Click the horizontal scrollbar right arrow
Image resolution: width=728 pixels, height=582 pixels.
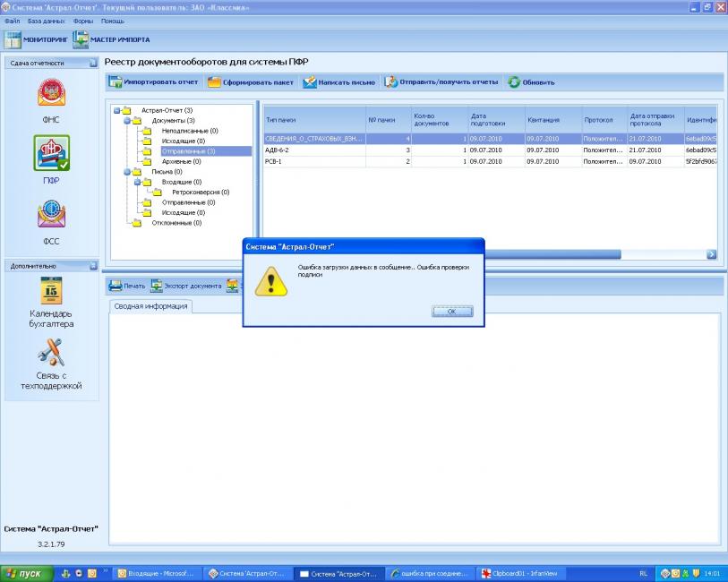pyautogui.click(x=712, y=254)
